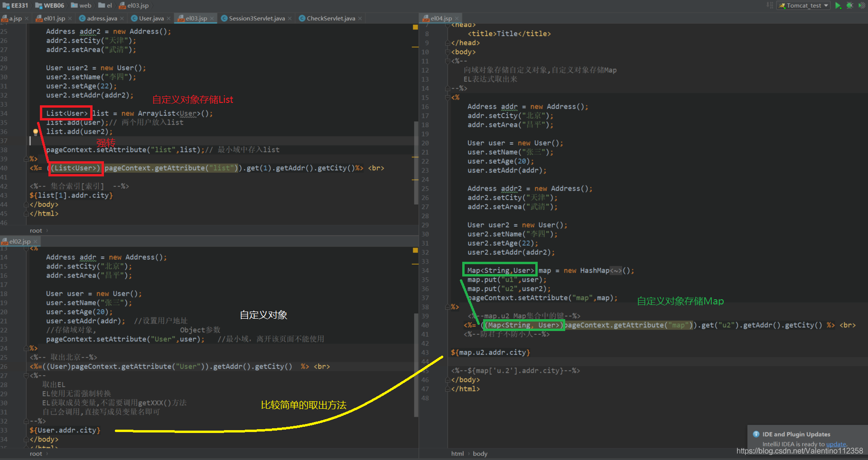Click the el03.jsp vertical scrollbar

click(416, 163)
